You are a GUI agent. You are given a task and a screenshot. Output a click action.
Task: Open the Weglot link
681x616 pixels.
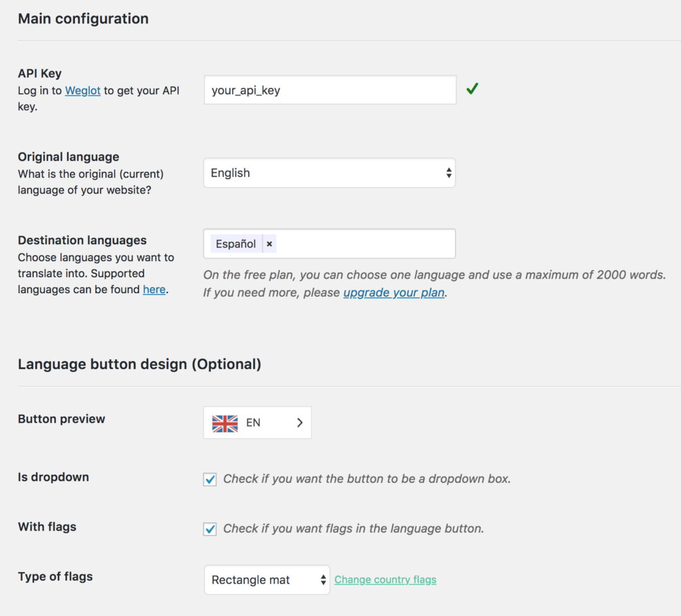82,90
